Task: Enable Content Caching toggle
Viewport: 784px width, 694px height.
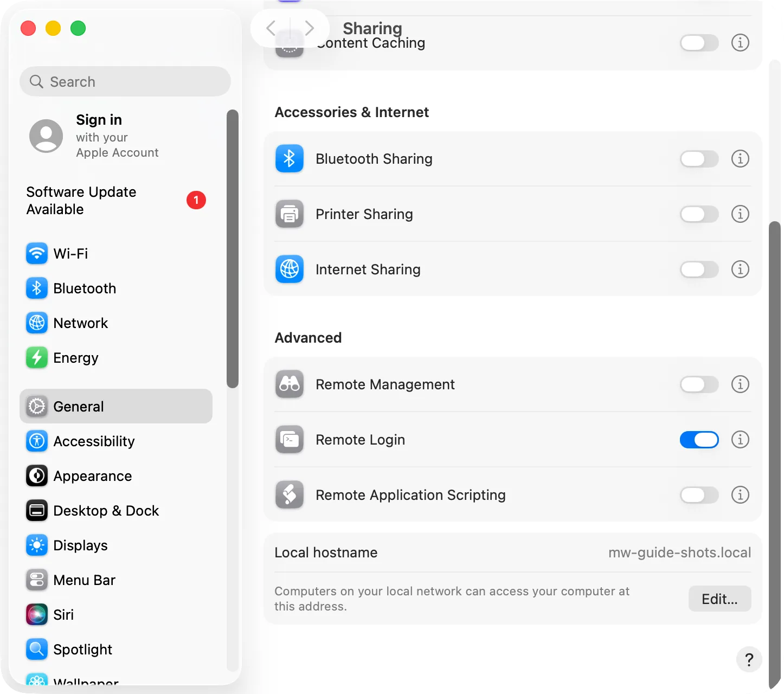Action: pos(699,43)
